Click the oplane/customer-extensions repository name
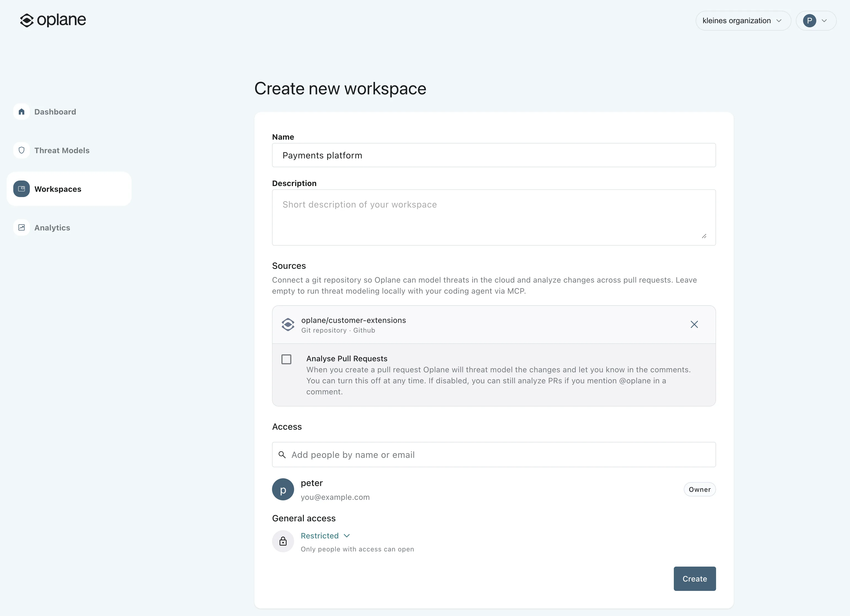Image resolution: width=850 pixels, height=616 pixels. (x=353, y=320)
